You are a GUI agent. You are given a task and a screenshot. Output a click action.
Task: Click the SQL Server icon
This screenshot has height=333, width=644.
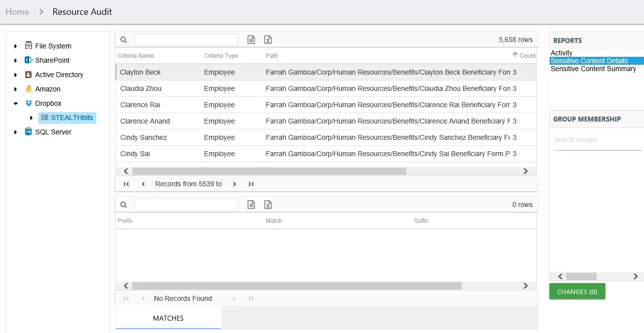28,131
